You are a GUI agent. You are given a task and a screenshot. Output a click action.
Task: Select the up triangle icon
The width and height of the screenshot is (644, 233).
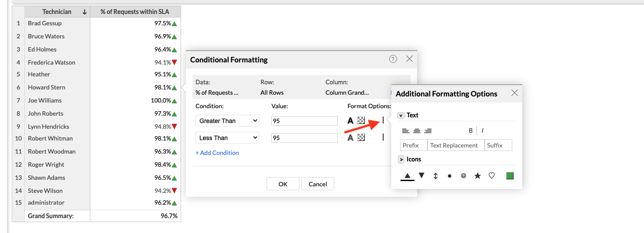pyautogui.click(x=408, y=176)
